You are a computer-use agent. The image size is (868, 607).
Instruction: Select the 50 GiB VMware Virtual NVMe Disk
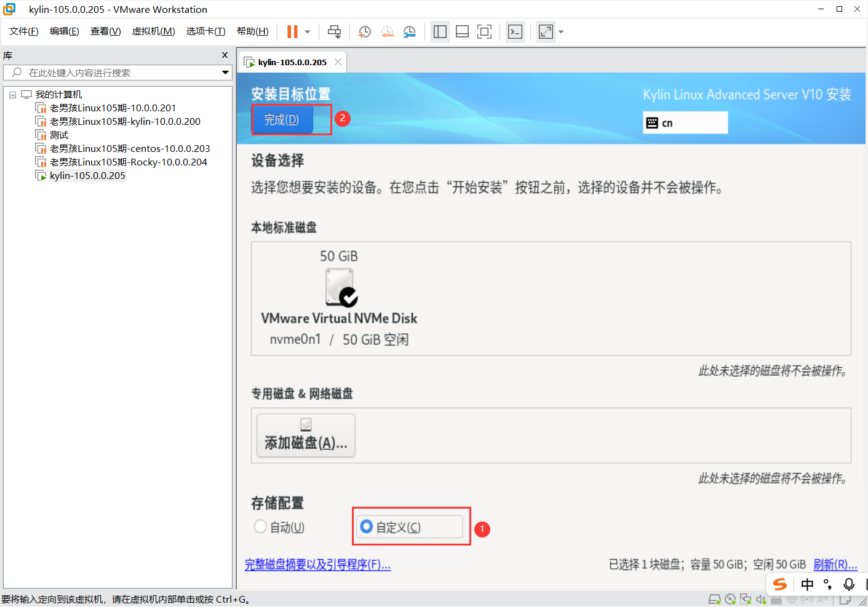339,298
